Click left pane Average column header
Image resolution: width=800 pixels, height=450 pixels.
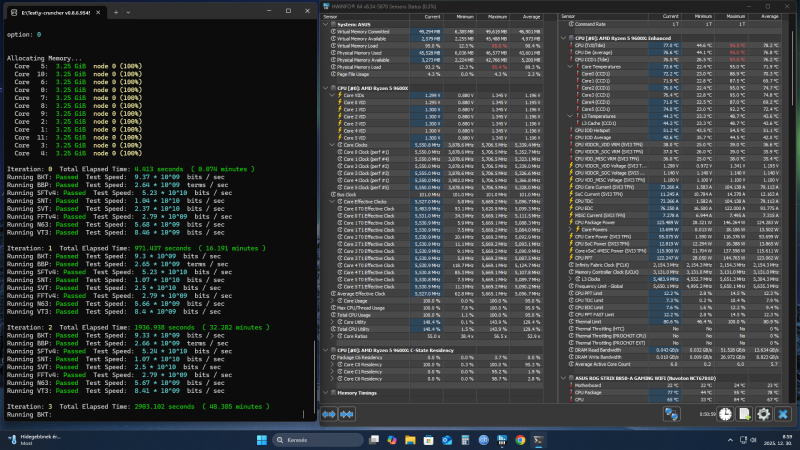click(526, 17)
